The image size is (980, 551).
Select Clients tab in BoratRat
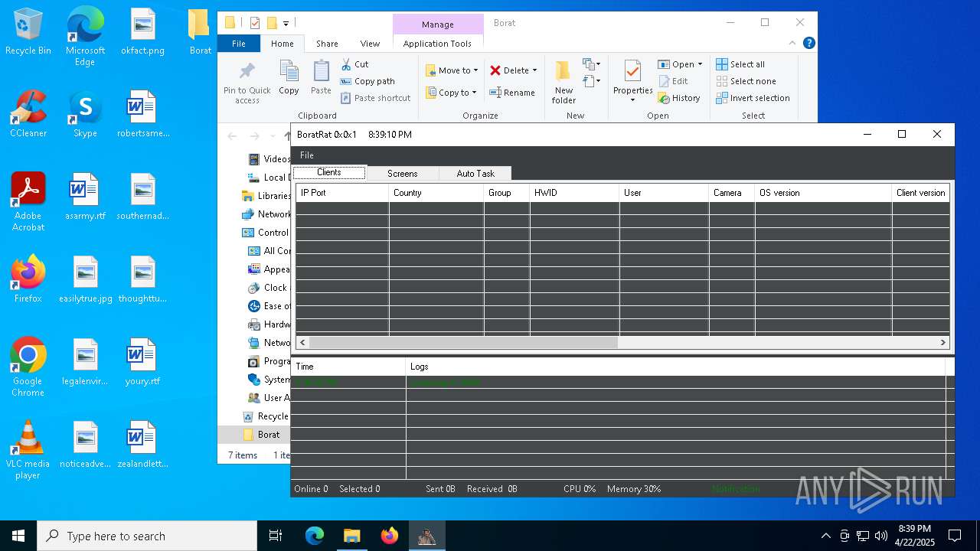[329, 173]
